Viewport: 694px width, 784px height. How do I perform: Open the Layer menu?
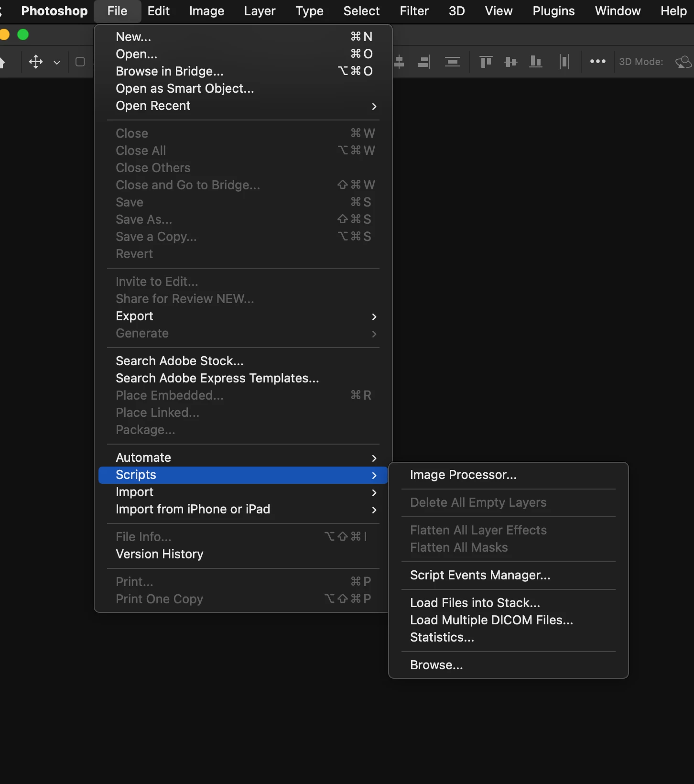click(x=260, y=11)
